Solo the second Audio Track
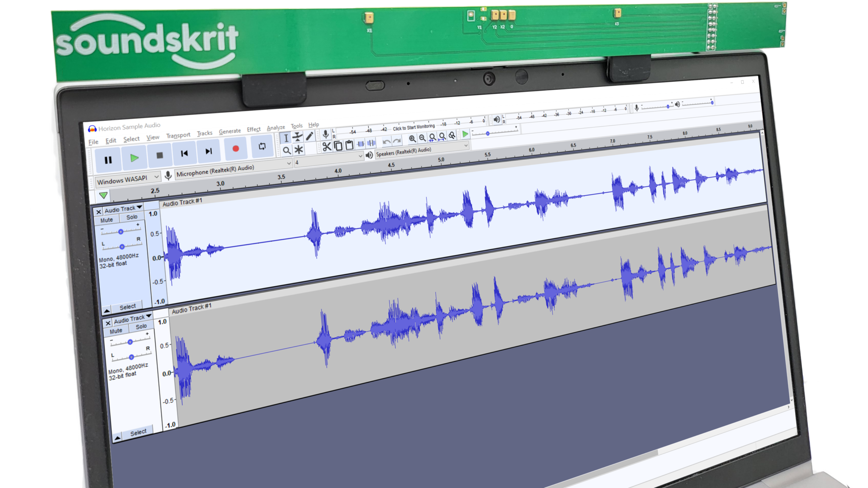 [x=141, y=327]
